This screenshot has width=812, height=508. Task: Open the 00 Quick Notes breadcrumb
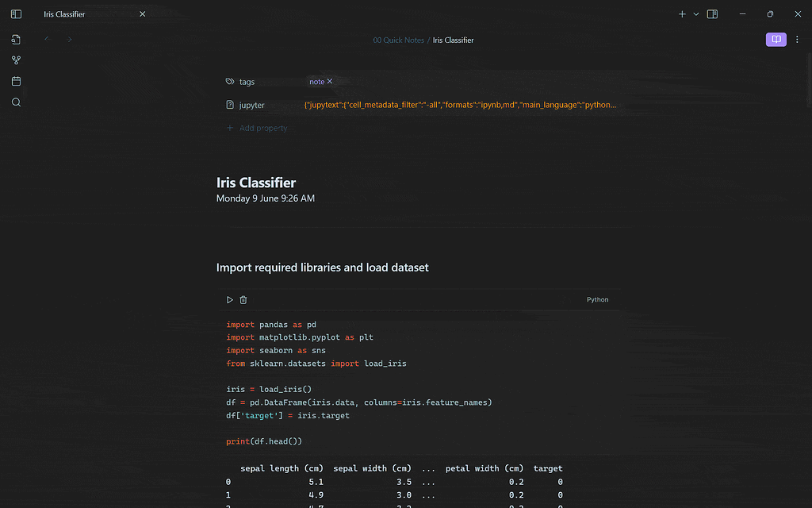tap(398, 40)
